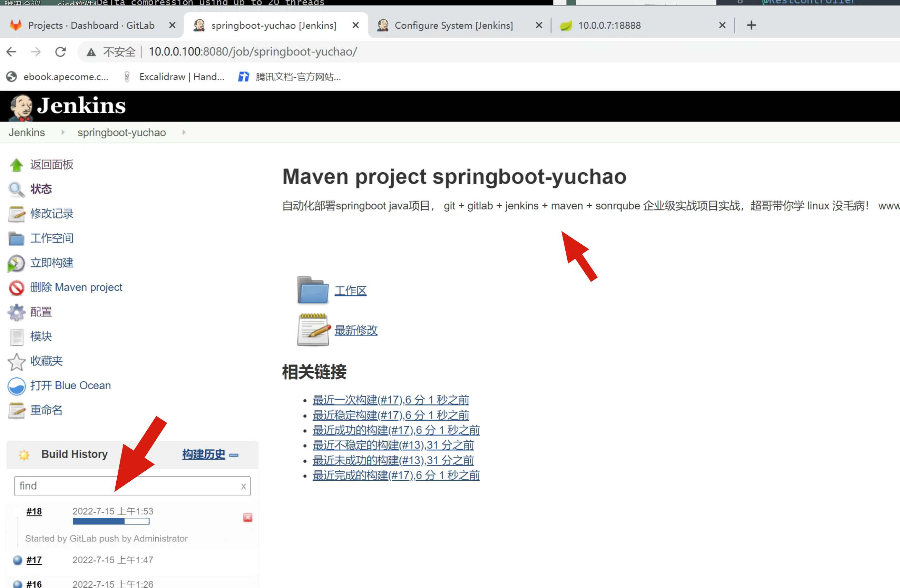The width and height of the screenshot is (900, 588).
Task: Click the favorites star icon
Action: 16,362
